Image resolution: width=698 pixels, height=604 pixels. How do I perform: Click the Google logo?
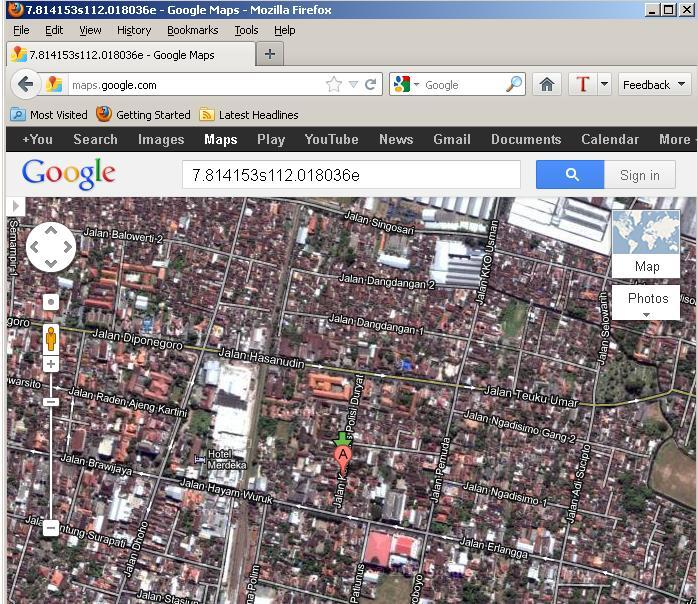point(69,174)
